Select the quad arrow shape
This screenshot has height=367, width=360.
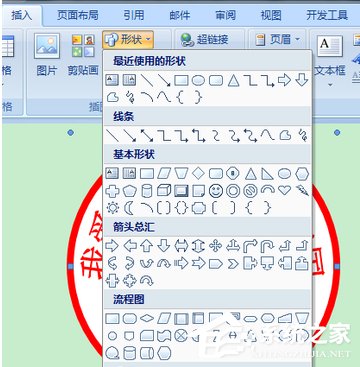(216, 246)
